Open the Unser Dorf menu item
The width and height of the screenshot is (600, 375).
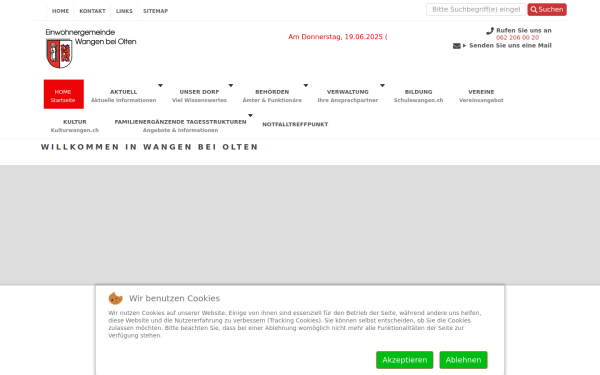coord(199,96)
